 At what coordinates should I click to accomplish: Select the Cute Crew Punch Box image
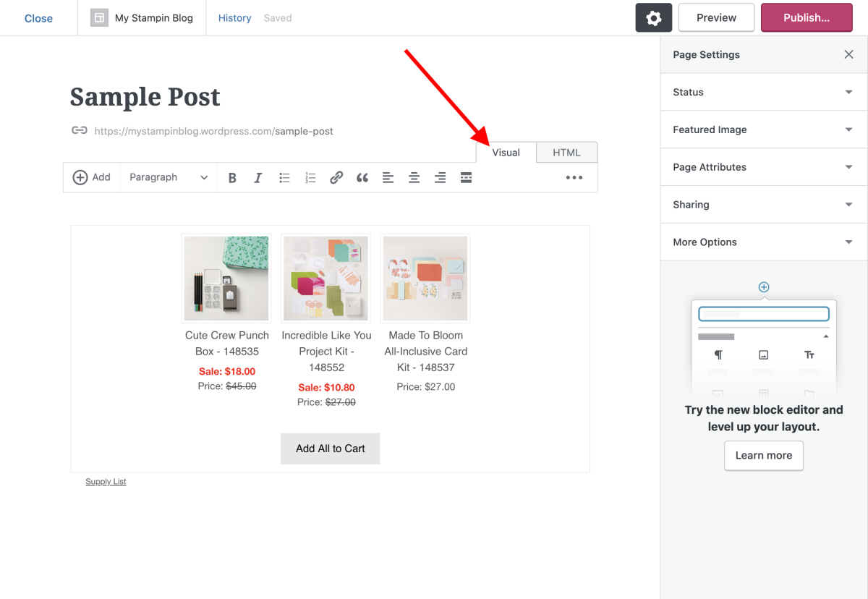(226, 279)
